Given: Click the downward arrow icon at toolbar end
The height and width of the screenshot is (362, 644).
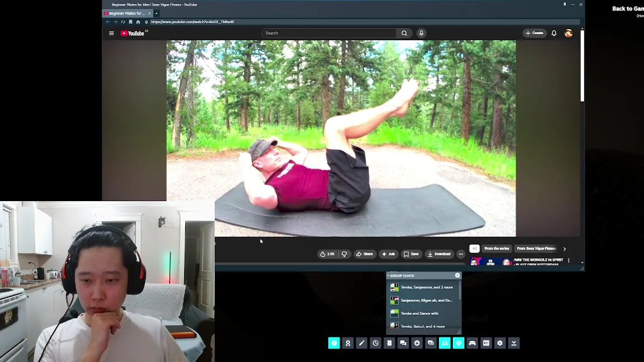Looking at the screenshot, I should click(x=514, y=343).
